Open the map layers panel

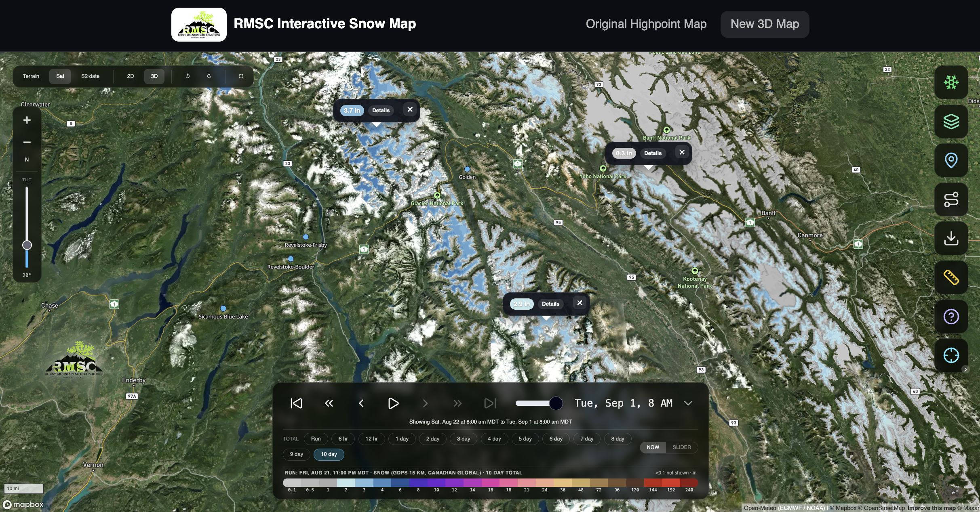[x=951, y=122]
